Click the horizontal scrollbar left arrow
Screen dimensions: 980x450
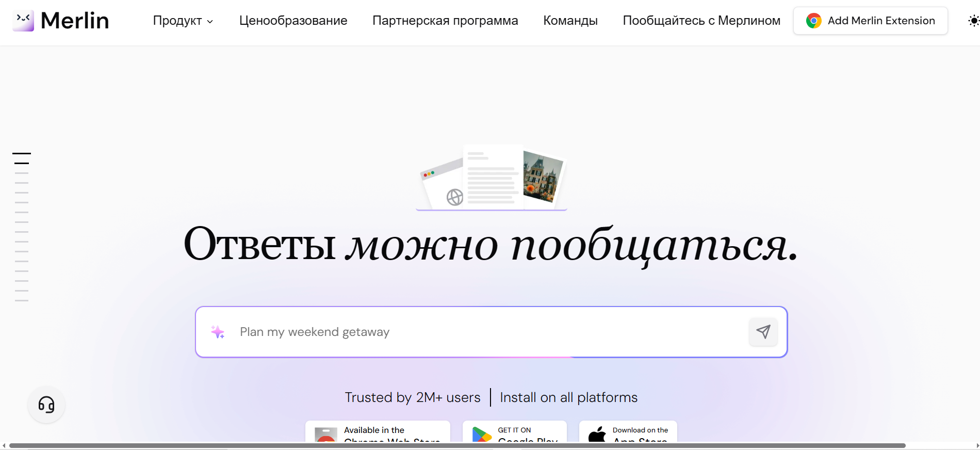click(x=4, y=445)
